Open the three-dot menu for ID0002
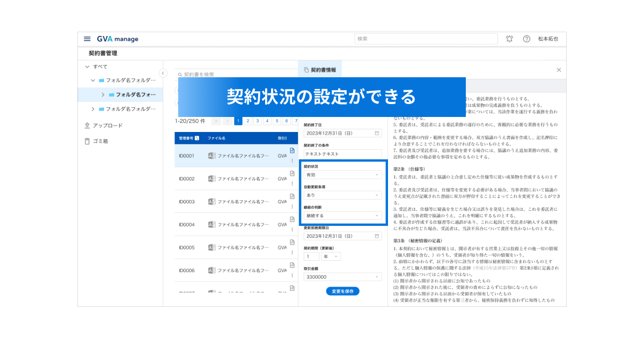 292,184
